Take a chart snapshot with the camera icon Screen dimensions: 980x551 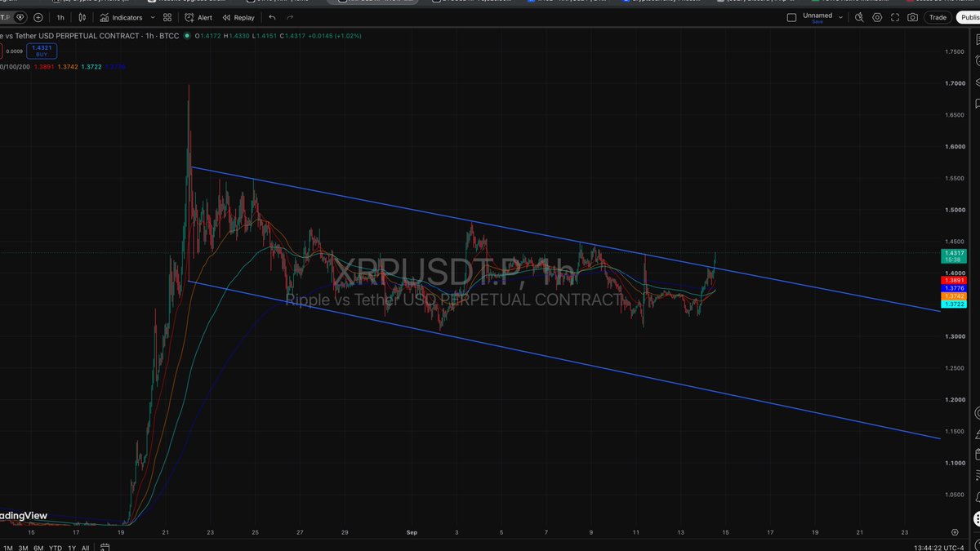point(912,17)
